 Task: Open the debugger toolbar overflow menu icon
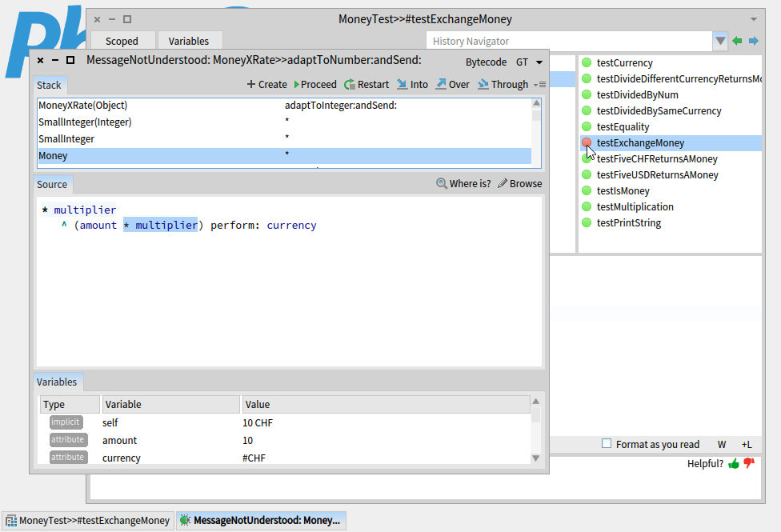click(x=540, y=85)
